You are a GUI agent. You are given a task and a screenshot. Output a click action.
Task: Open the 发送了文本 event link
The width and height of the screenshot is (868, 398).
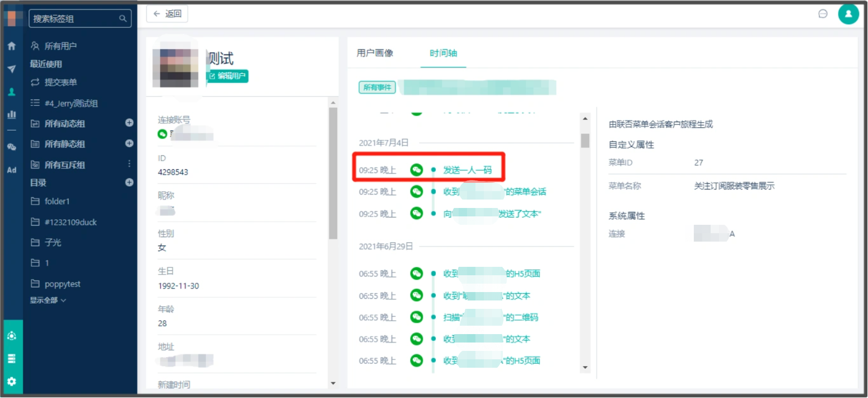pos(492,214)
